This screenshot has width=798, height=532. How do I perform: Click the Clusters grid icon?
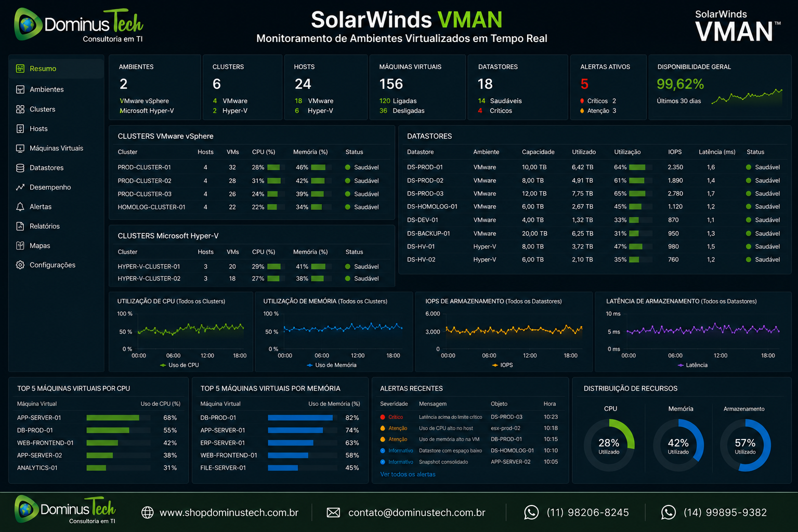[x=20, y=109]
